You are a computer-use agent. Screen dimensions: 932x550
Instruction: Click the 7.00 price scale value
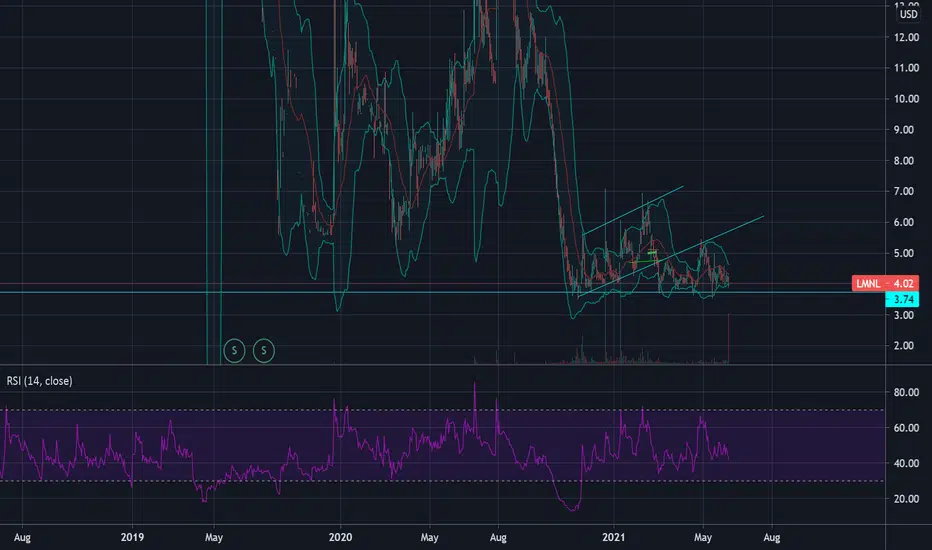pyautogui.click(x=903, y=191)
